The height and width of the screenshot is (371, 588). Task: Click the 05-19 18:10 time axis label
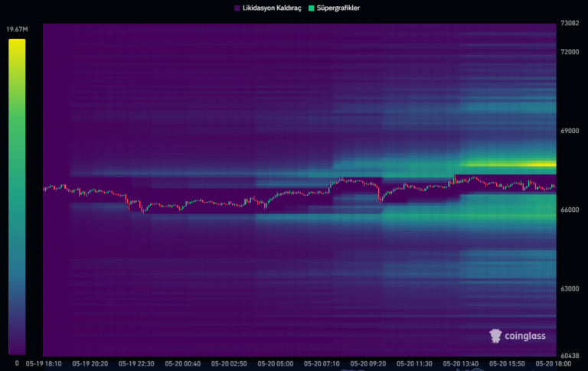click(43, 364)
